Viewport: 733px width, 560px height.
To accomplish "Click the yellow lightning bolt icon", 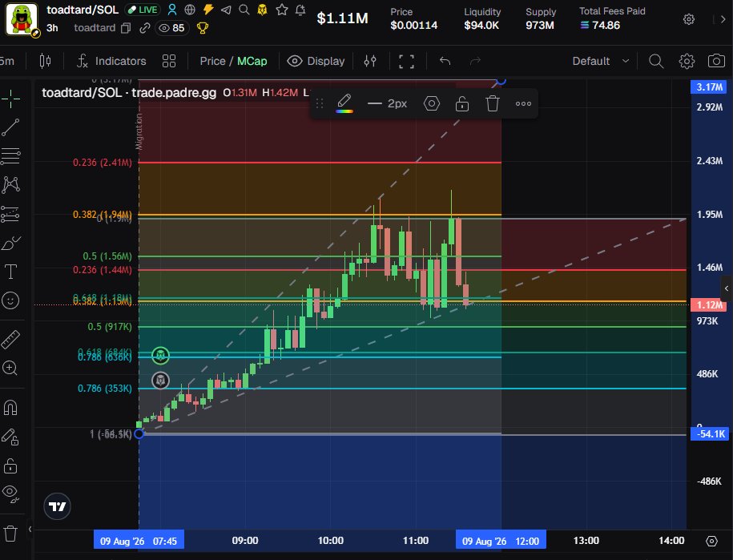I will click(x=208, y=10).
